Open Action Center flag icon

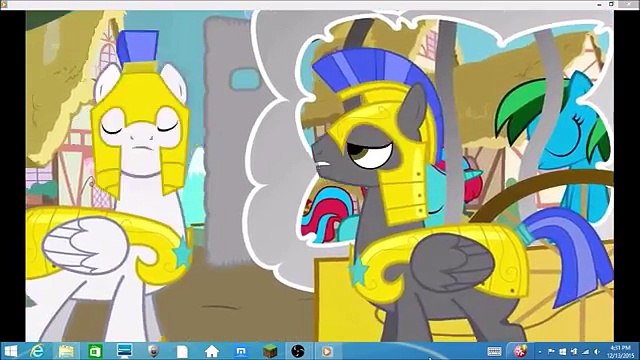(551, 351)
